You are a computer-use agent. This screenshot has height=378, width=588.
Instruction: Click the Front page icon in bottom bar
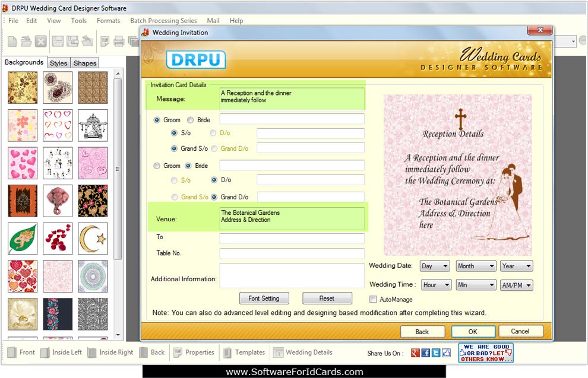coord(12,352)
